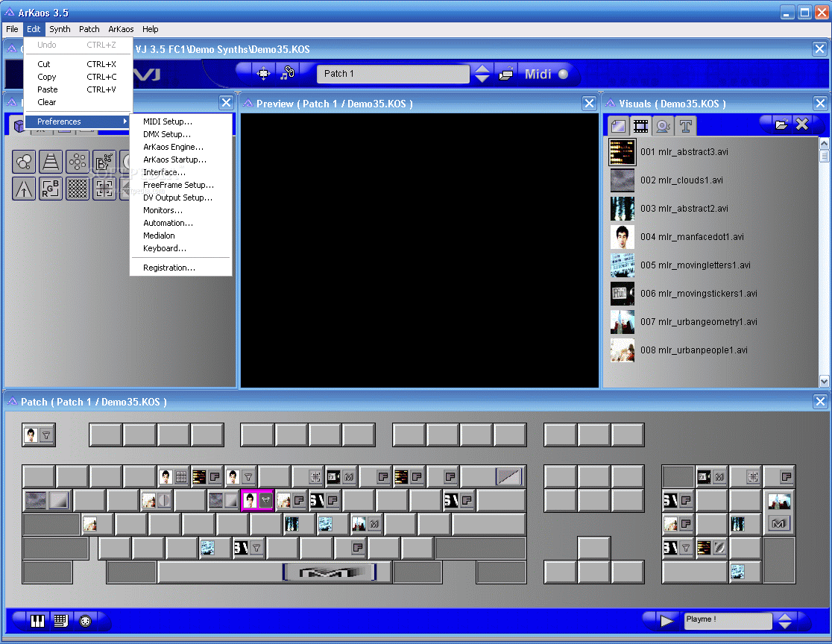Click the down arrow beside the Patch 1 field
Screen dimensions: 832x644
pyautogui.click(x=482, y=79)
